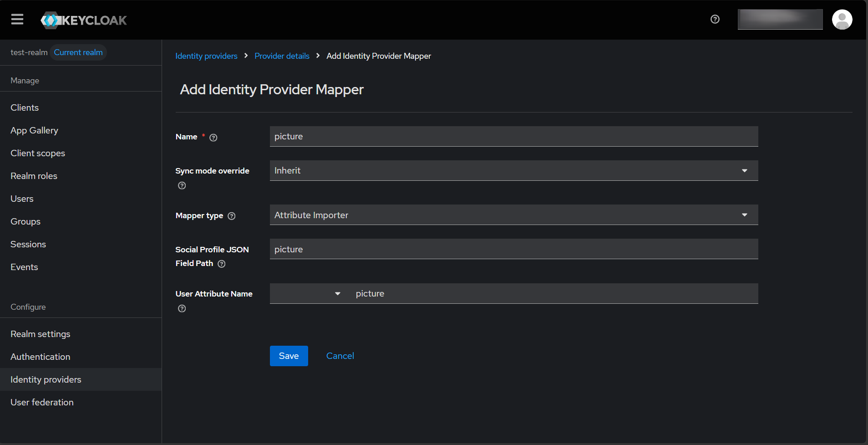Screen dimensions: 868x445
Task: Show help for Sync mode override
Action: [182, 185]
